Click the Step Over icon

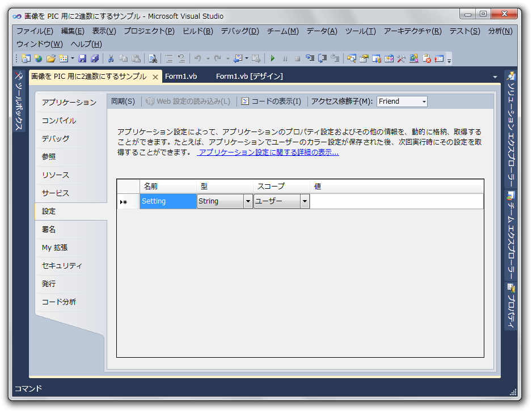[x=322, y=58]
